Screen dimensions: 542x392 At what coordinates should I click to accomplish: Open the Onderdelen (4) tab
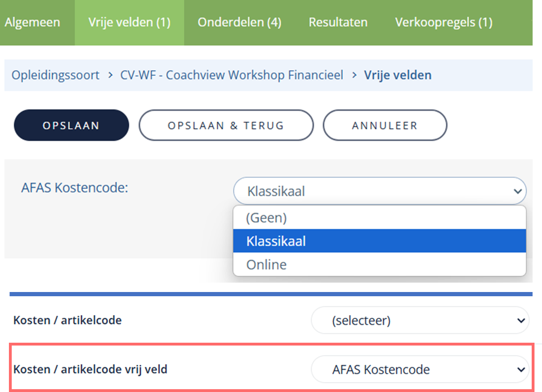[239, 23]
